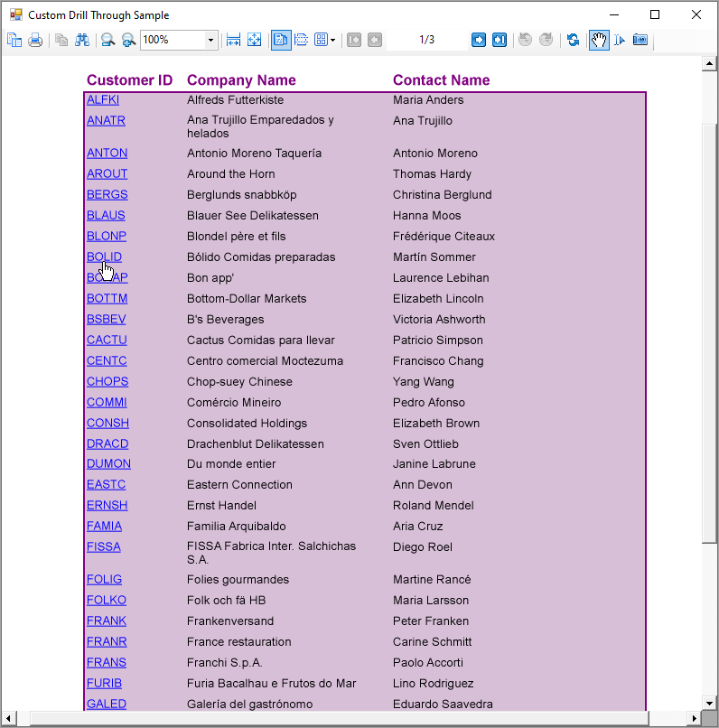Jump to Last Page button
719x728 pixels.
point(500,40)
